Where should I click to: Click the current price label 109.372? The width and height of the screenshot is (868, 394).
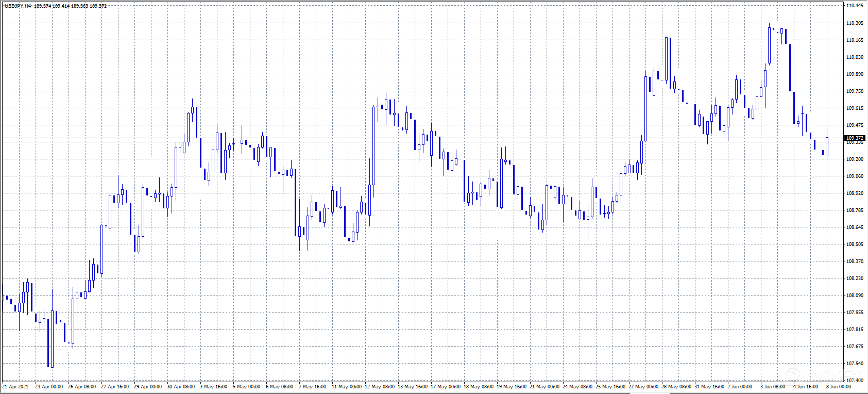855,138
